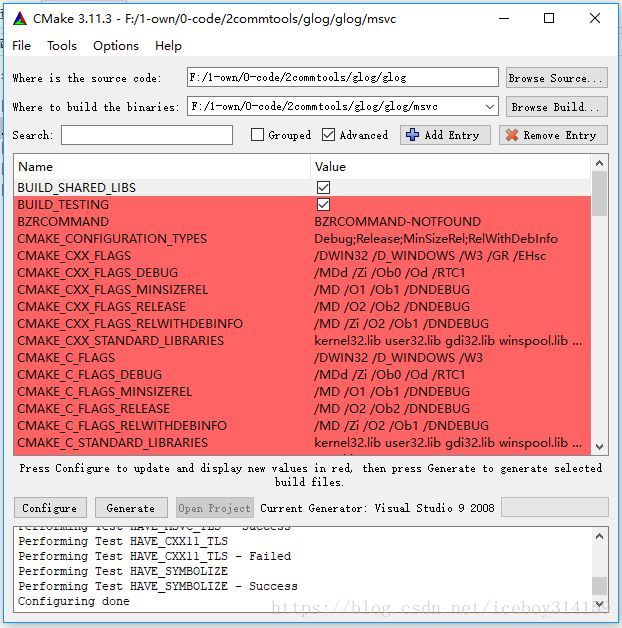Open the Tools menu
Screen dimensions: 622x628
pyautogui.click(x=62, y=46)
